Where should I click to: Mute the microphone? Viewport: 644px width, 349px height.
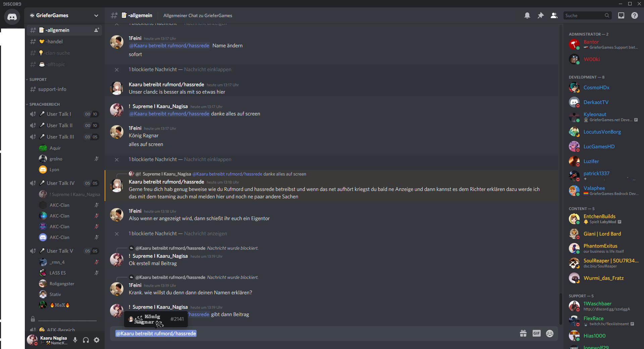point(75,340)
